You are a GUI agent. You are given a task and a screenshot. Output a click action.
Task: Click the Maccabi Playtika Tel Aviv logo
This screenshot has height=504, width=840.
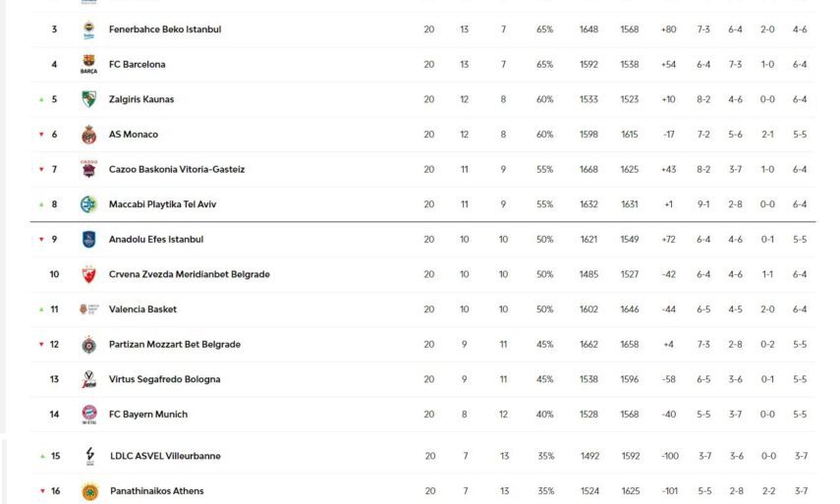click(x=88, y=204)
